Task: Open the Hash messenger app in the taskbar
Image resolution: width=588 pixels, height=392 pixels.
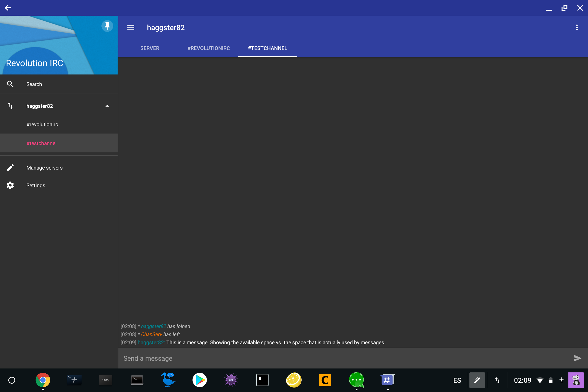Action: (388, 380)
